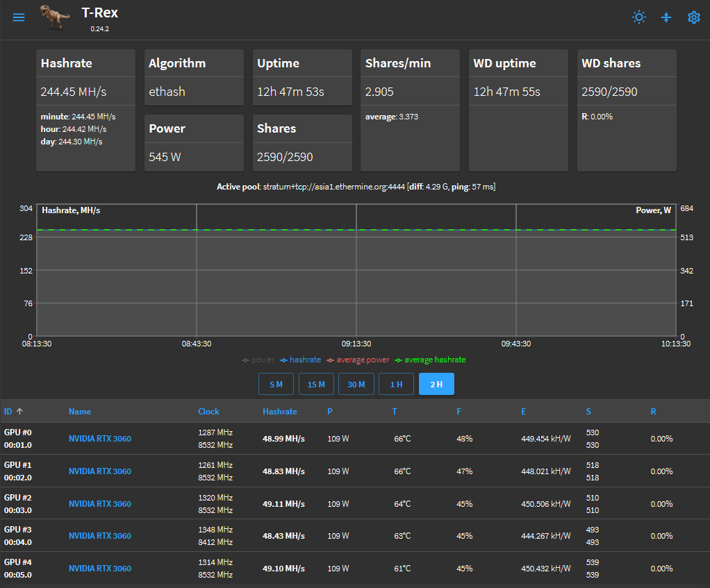
Task: Open the hamburger navigation menu
Action: pyautogui.click(x=19, y=17)
